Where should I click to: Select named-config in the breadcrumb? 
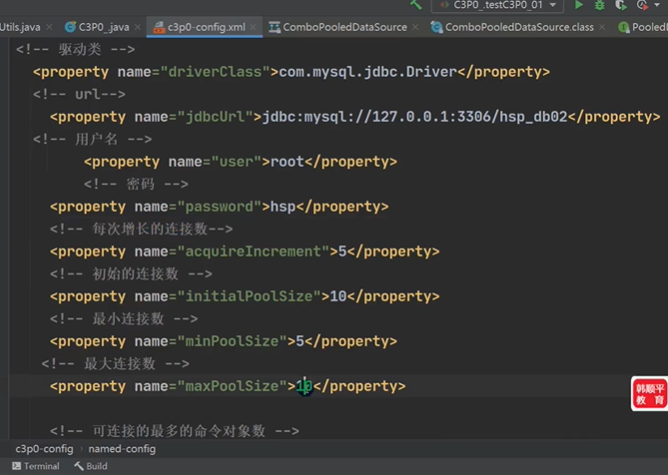click(x=122, y=449)
